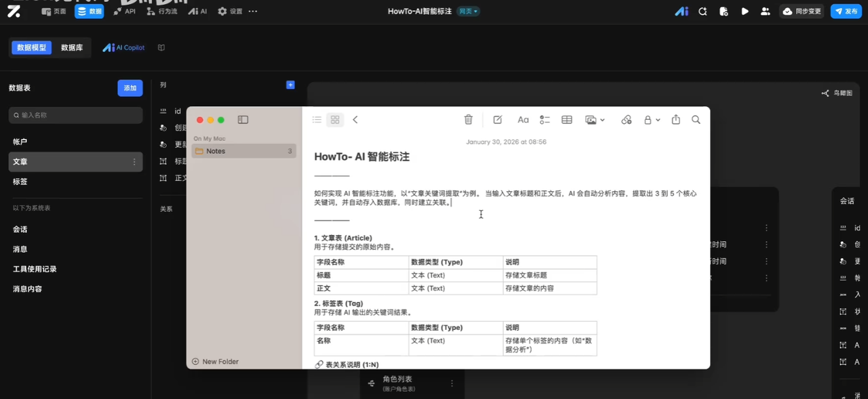Open three-dots menu on 角色列表 card

(x=452, y=383)
